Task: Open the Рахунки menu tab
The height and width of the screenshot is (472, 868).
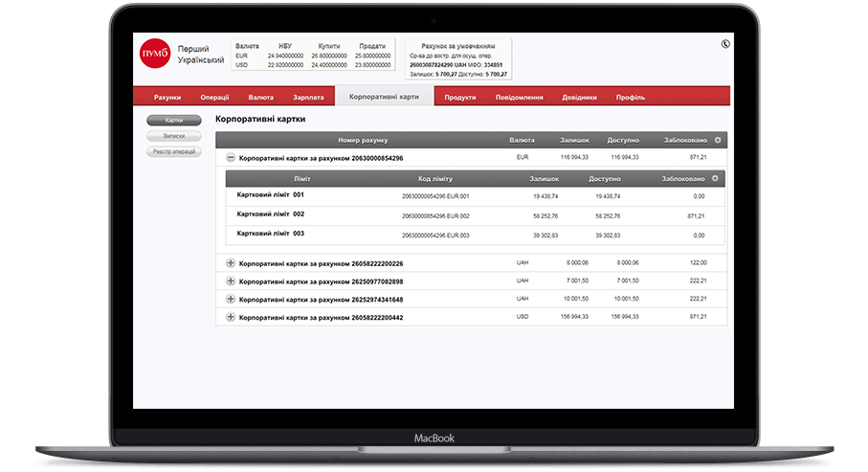Action: (167, 97)
